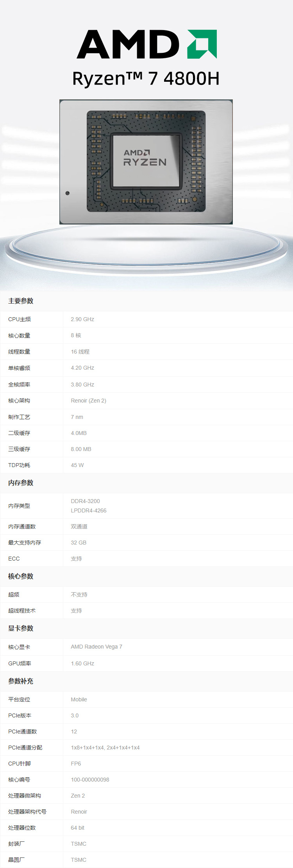This screenshot has width=293, height=868.
Task: Select the DDR4-3200 value
Action: (x=85, y=501)
